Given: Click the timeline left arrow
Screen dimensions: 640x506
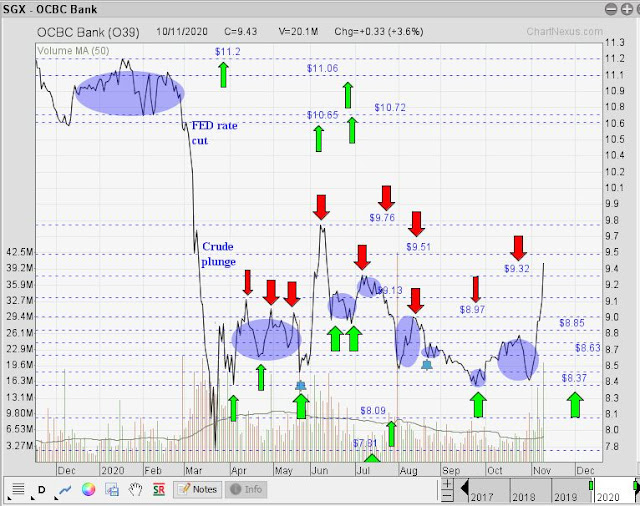Looking at the screenshot, I should (464, 487).
